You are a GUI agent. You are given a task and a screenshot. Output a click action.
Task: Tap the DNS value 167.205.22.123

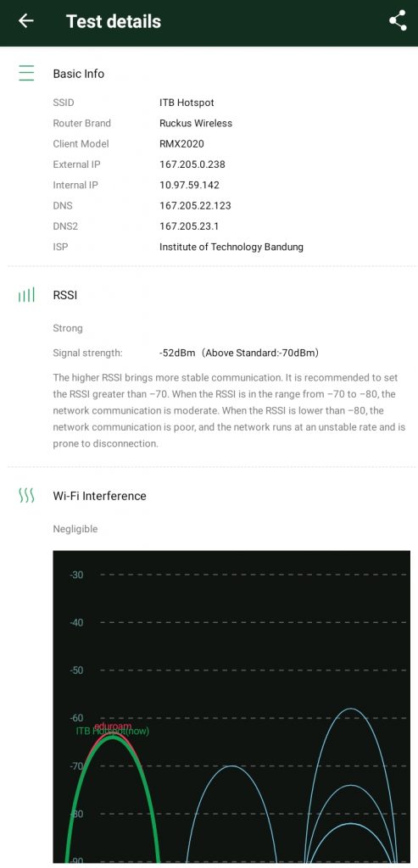tap(196, 205)
